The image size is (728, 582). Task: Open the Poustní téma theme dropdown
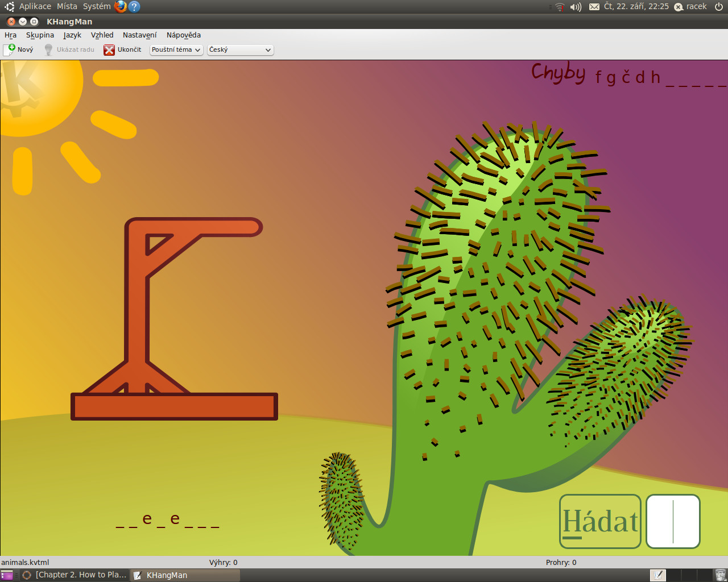[176, 50]
